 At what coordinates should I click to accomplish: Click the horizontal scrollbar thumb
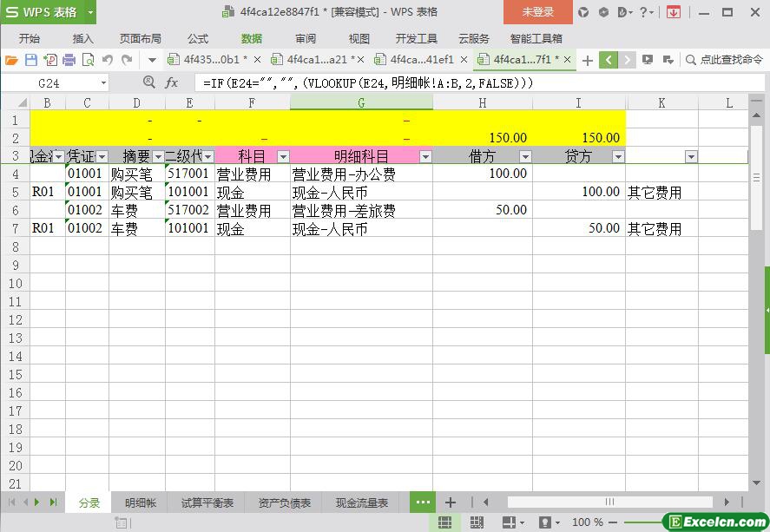tap(609, 502)
